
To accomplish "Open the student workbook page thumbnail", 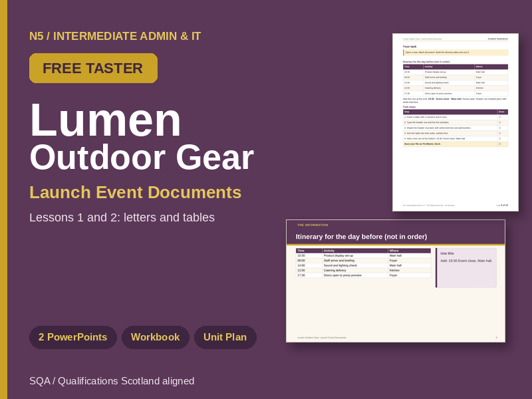I will coord(456,122).
